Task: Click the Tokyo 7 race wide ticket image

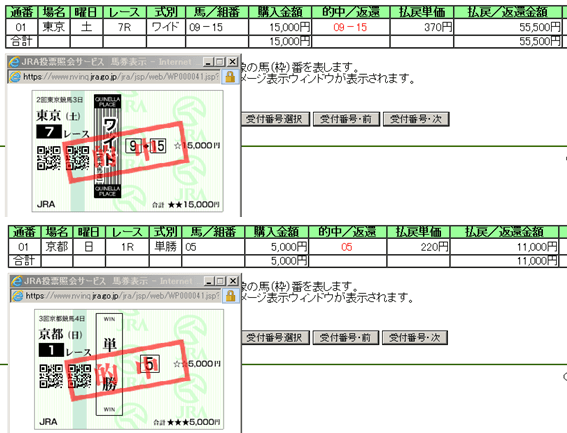Action: pos(128,151)
